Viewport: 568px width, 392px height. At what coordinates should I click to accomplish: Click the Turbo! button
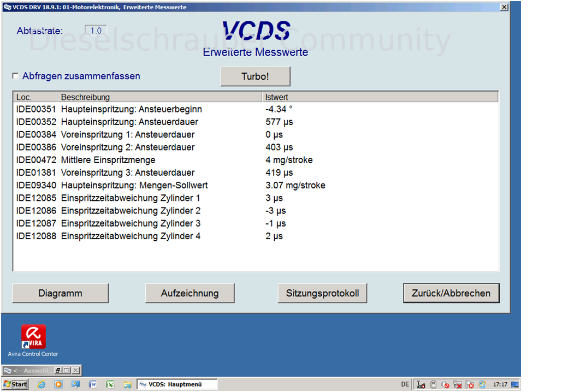click(256, 76)
